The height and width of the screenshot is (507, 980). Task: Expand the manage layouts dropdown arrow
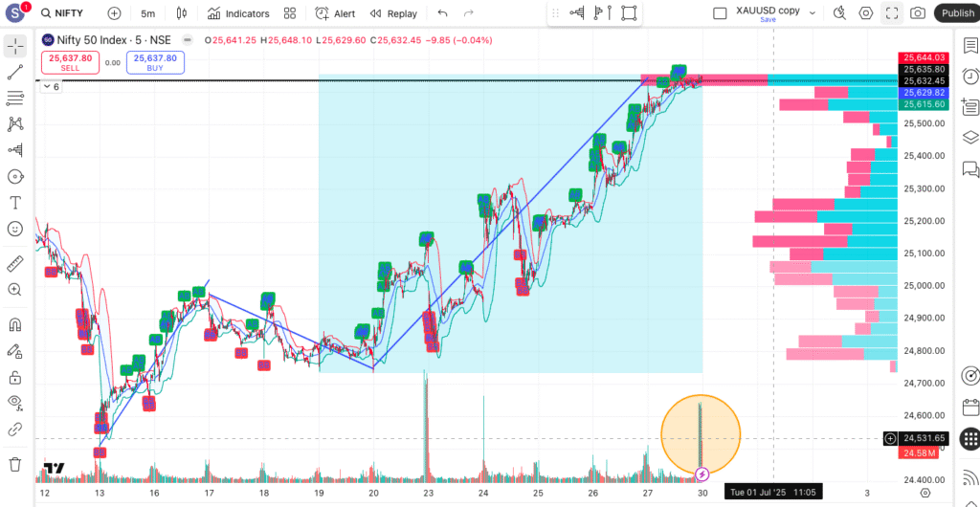813,13
